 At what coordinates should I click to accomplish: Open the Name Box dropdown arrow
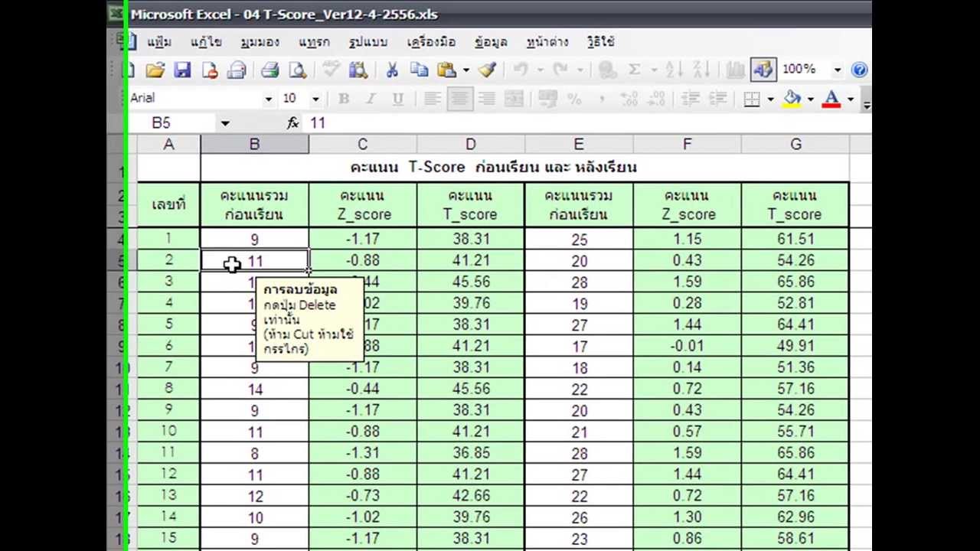click(224, 123)
